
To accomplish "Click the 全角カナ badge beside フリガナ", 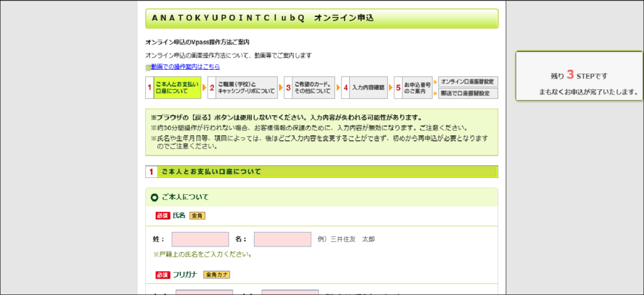I will pyautogui.click(x=216, y=275).
